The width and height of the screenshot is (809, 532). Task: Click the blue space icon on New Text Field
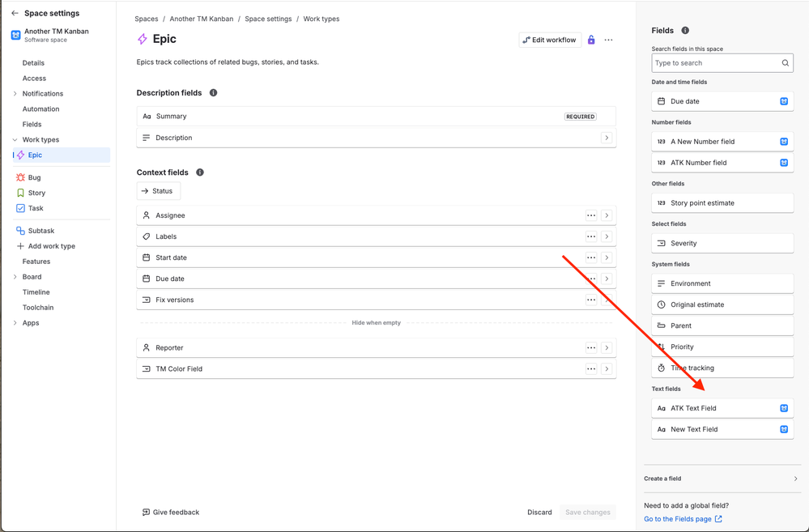click(784, 429)
